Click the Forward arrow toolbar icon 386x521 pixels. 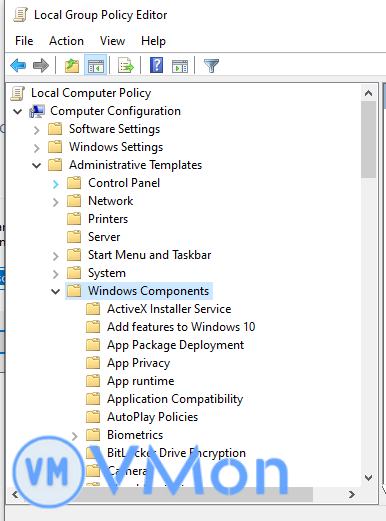pyautogui.click(x=41, y=65)
